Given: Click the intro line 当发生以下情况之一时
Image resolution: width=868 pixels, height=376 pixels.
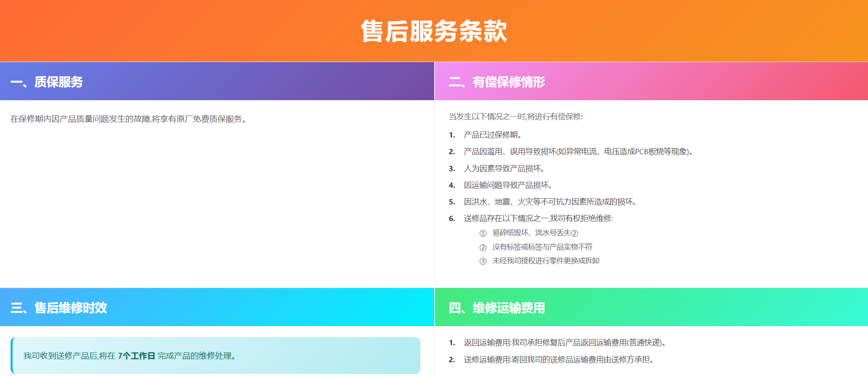Looking at the screenshot, I should [x=515, y=117].
